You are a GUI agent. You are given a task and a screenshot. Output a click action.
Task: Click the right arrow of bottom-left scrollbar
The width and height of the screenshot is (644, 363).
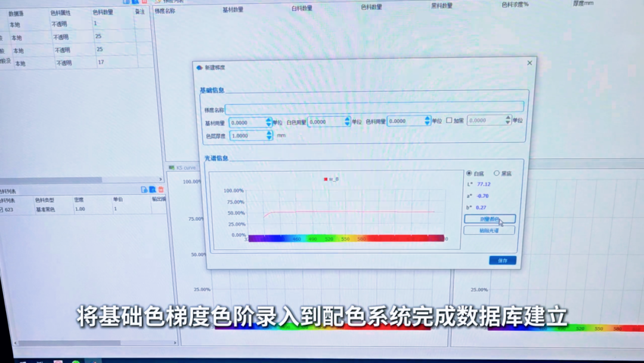coord(175,343)
